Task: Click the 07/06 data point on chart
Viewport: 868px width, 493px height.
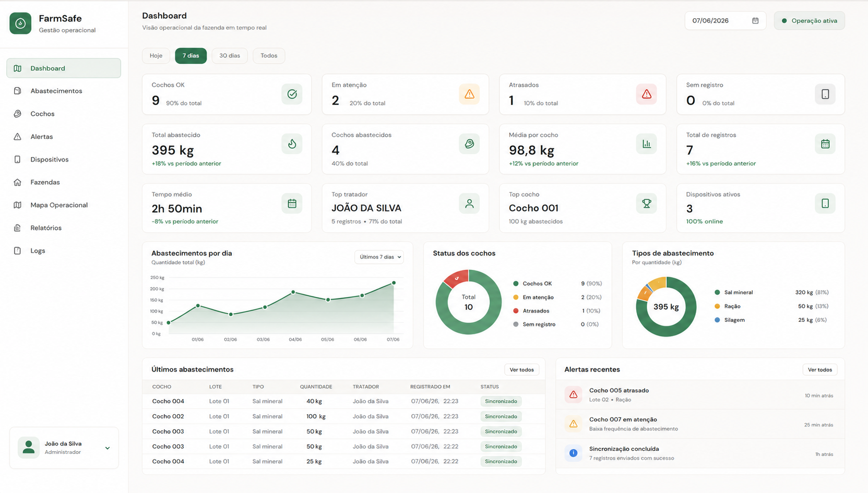Action: (394, 283)
